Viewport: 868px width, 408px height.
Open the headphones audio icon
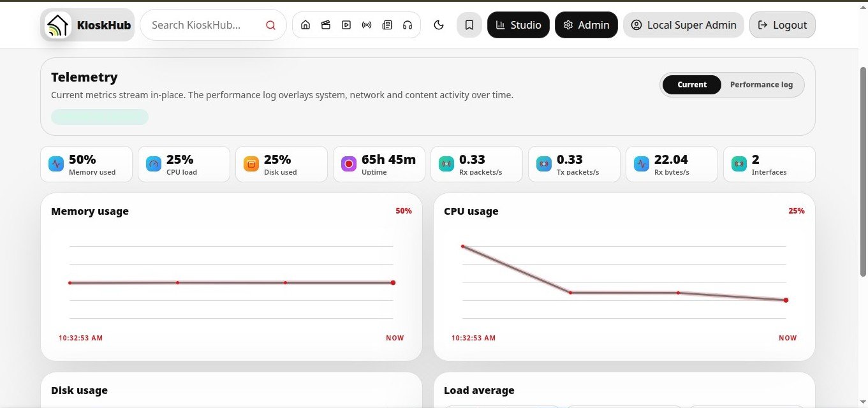tap(408, 25)
